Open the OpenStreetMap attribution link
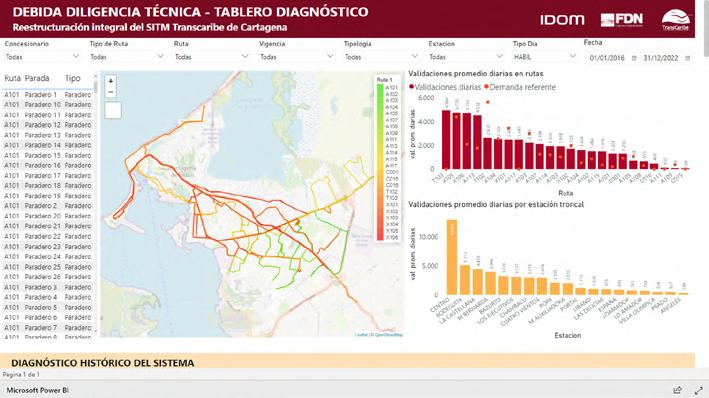The width and height of the screenshot is (709, 398). coord(388,335)
